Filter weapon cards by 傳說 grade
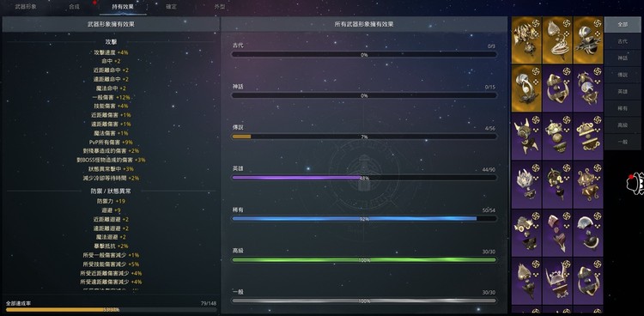Viewport: 644px width, 316px height. point(623,75)
